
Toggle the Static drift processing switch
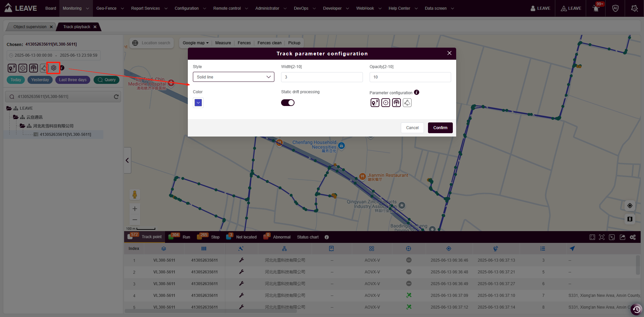[x=288, y=103]
